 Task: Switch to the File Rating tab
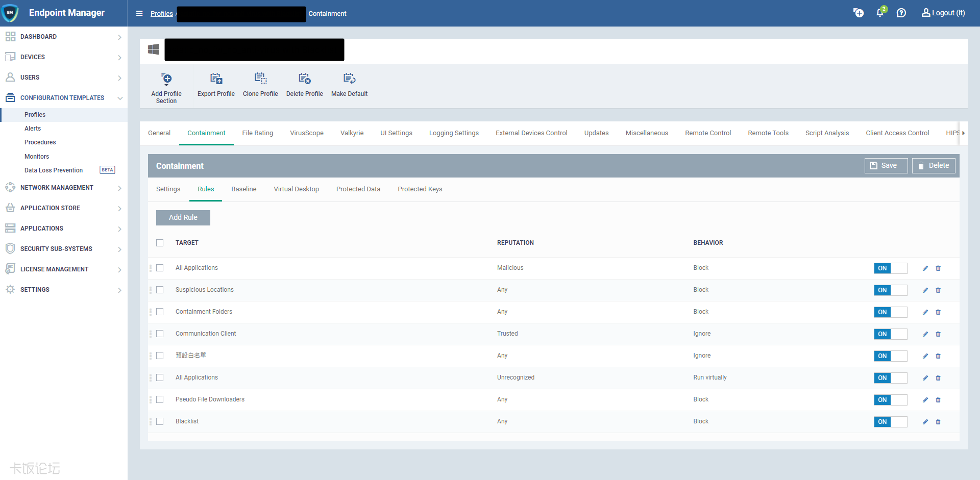pyautogui.click(x=257, y=133)
